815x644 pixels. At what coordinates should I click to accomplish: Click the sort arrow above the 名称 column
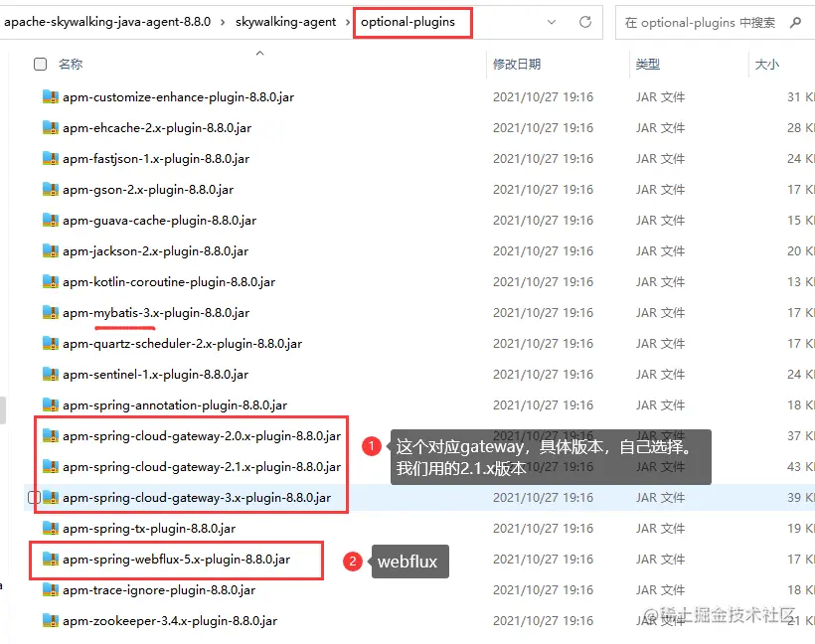click(x=259, y=53)
